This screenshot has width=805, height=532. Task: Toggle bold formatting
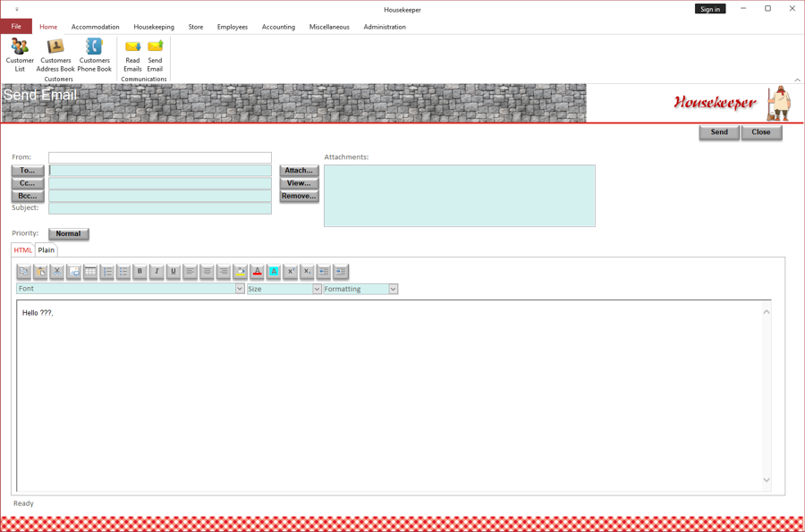click(140, 272)
